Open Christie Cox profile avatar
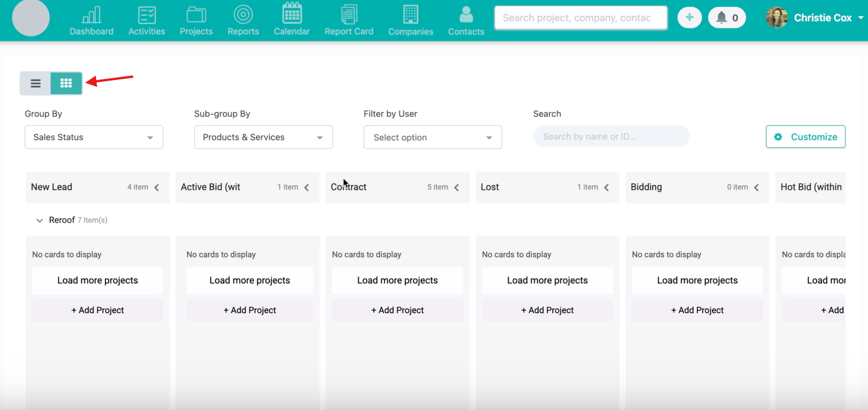 point(777,18)
